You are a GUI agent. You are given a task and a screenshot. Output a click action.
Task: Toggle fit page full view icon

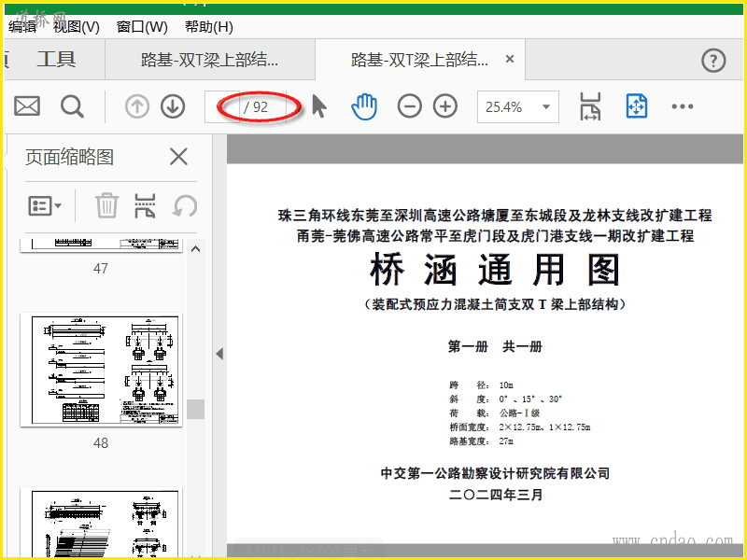click(x=637, y=106)
